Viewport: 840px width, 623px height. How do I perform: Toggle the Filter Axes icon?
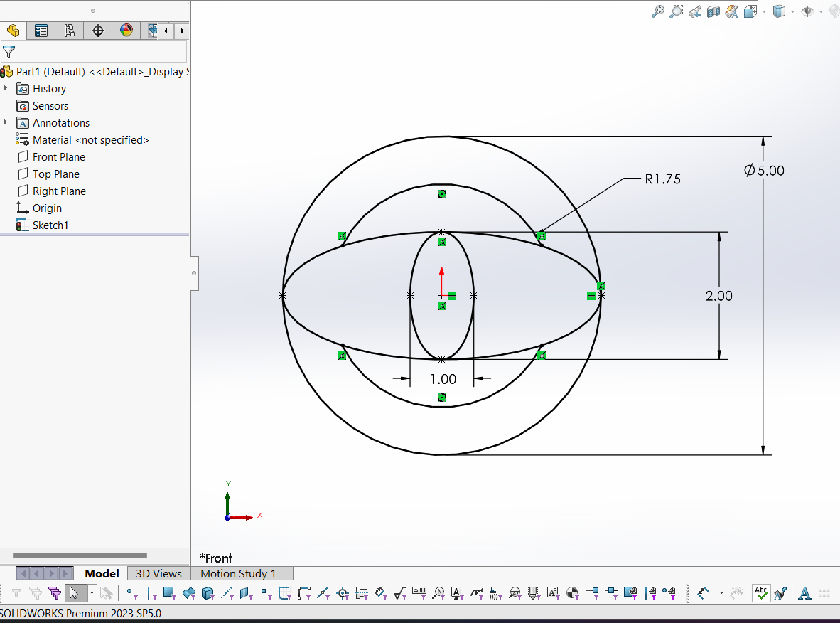(227, 593)
